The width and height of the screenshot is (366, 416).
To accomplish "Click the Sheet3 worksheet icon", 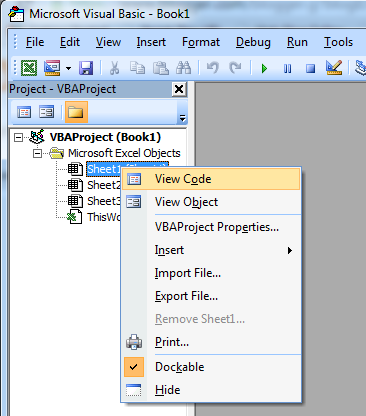I will coord(75,201).
